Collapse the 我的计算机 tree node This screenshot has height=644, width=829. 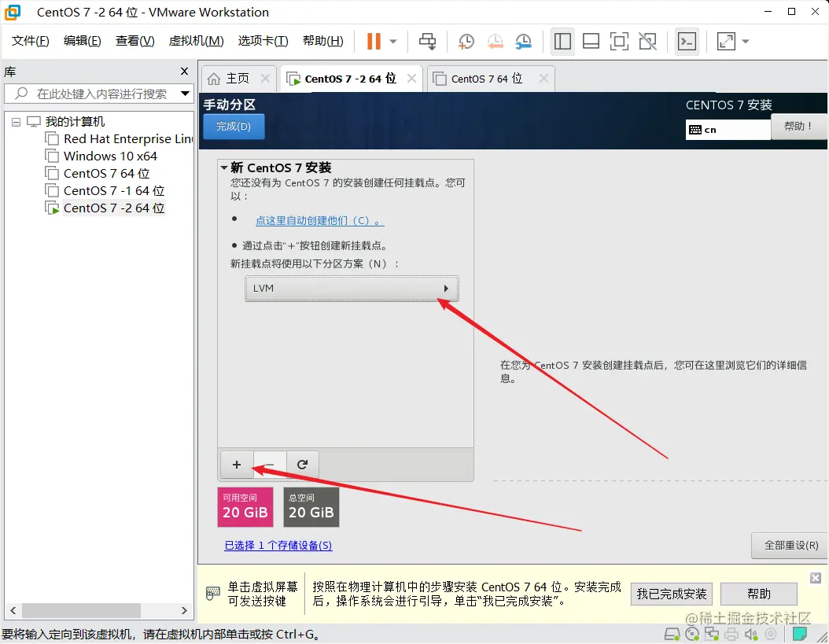click(17, 122)
